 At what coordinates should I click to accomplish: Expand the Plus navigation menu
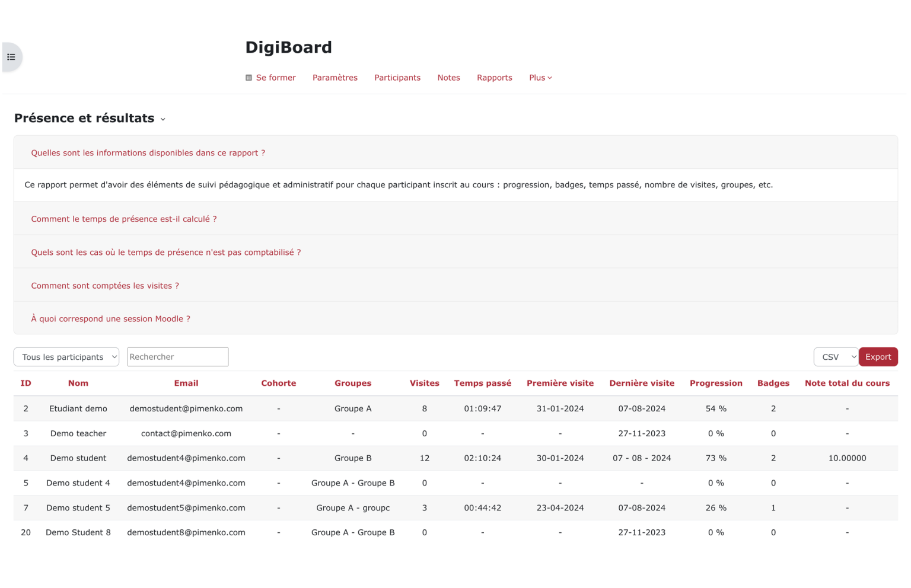coord(540,77)
